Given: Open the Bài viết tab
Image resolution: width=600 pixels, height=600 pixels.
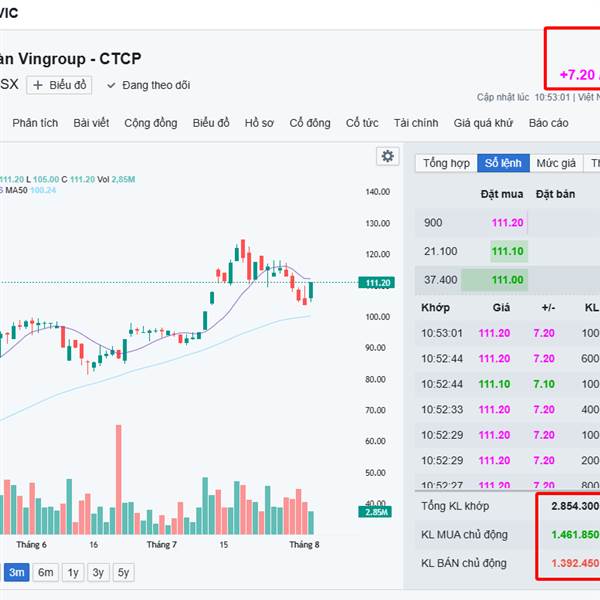Looking at the screenshot, I should (91, 123).
